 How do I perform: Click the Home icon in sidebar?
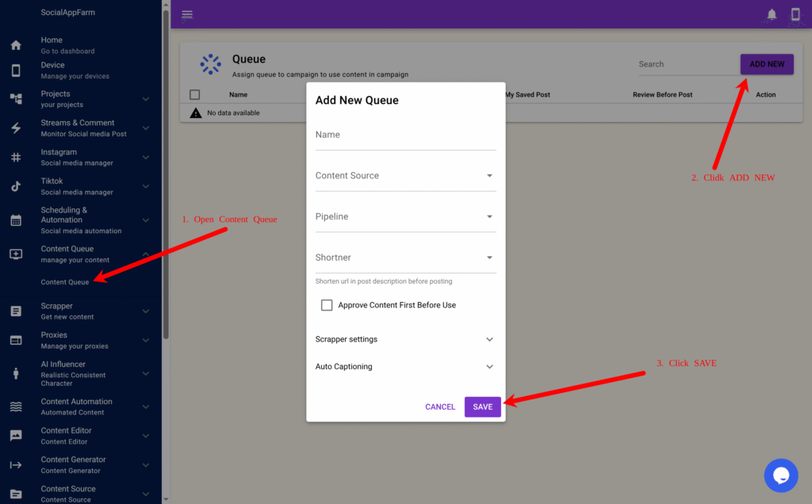(x=16, y=45)
